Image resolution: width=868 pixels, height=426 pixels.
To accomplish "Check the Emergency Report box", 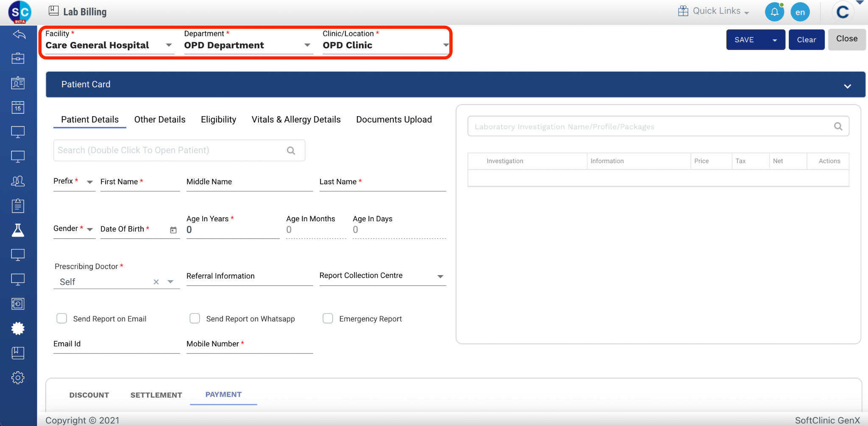I will 328,318.
